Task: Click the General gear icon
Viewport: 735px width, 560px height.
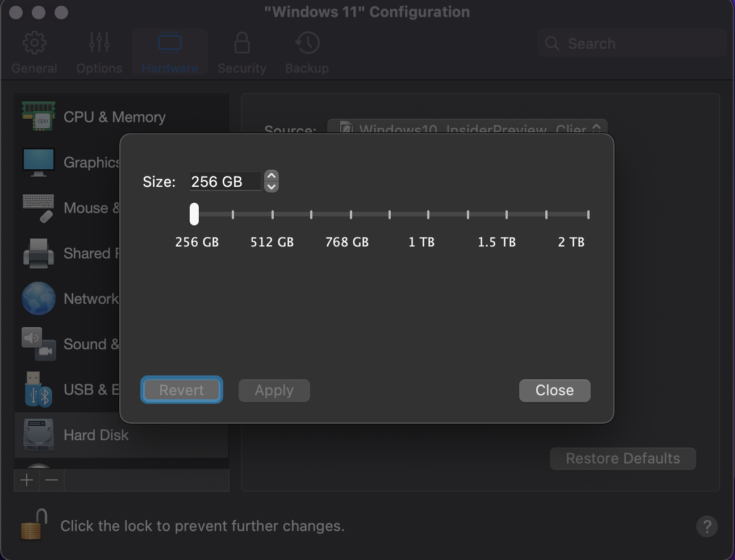Action: tap(34, 43)
